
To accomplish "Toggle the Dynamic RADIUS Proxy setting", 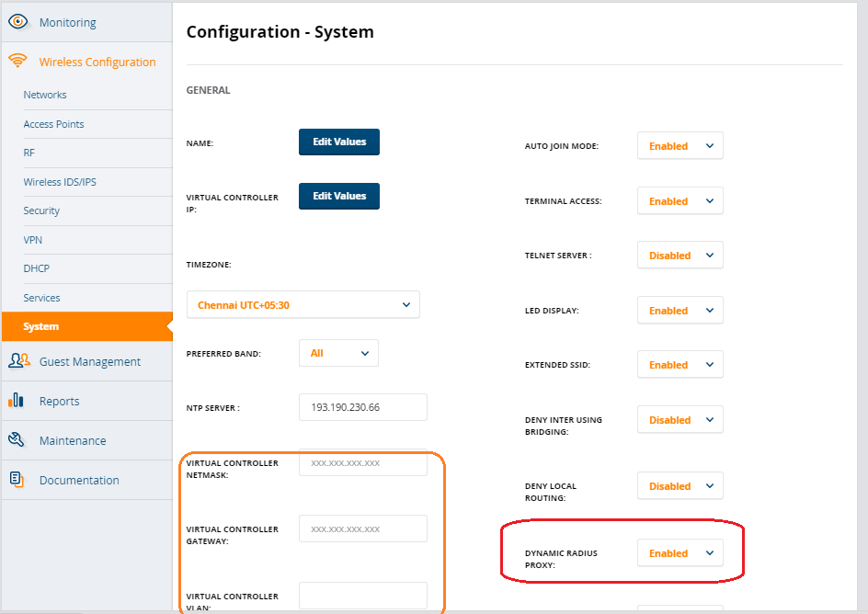I will (680, 552).
